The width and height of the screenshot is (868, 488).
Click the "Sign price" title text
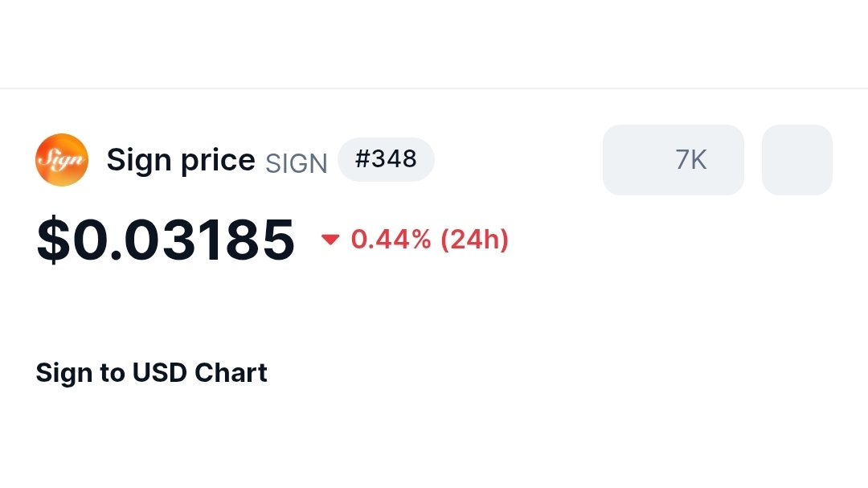181,160
